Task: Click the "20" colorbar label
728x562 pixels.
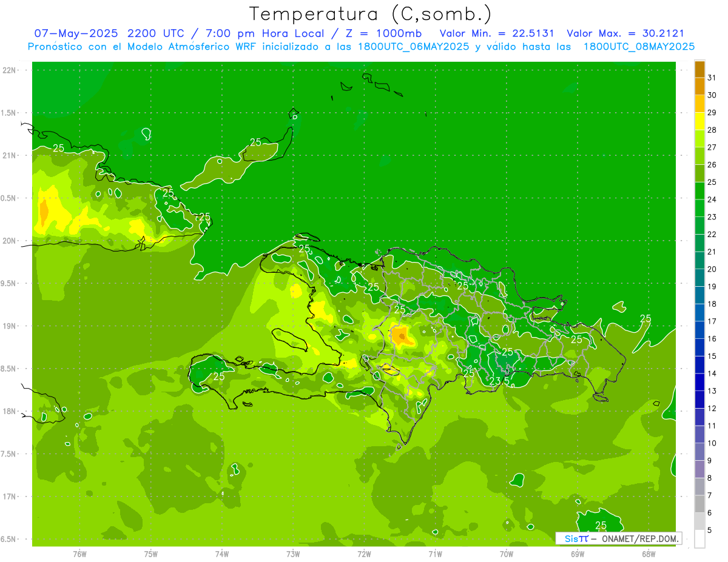Action: click(x=712, y=269)
